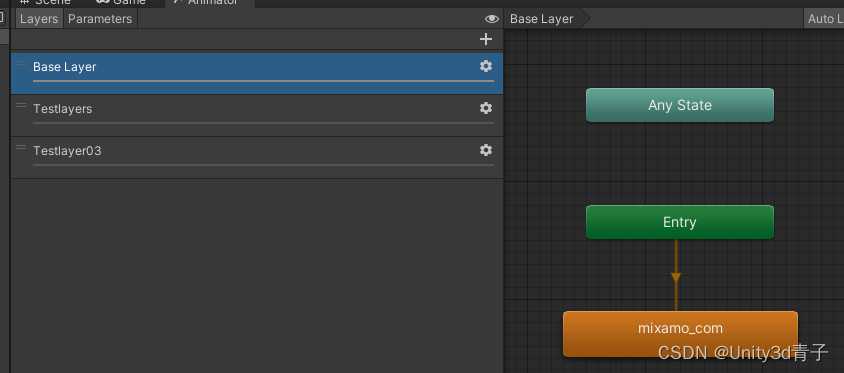
Task: Select the mixamo_com state node
Action: (680, 334)
